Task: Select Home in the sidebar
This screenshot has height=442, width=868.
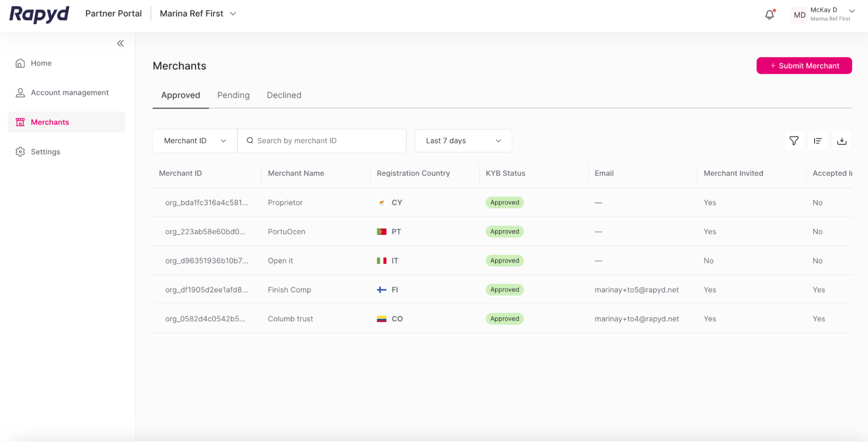Action: click(x=40, y=63)
